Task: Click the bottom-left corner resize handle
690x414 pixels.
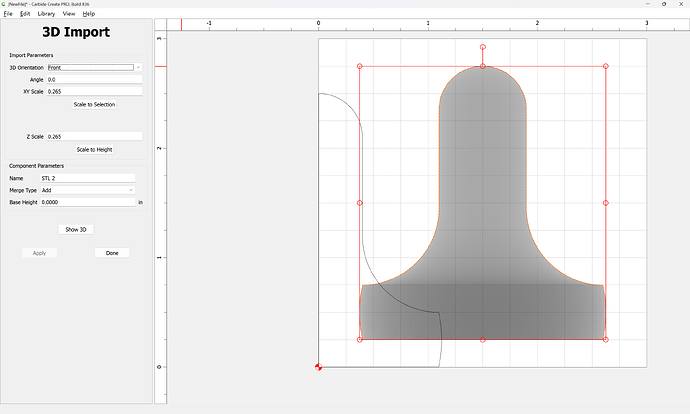Action: tap(360, 340)
